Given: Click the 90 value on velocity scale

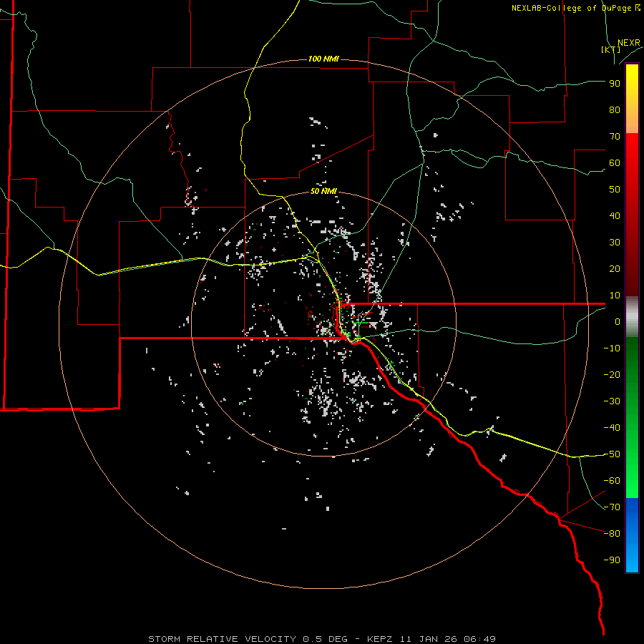Looking at the screenshot, I should pos(615,84).
